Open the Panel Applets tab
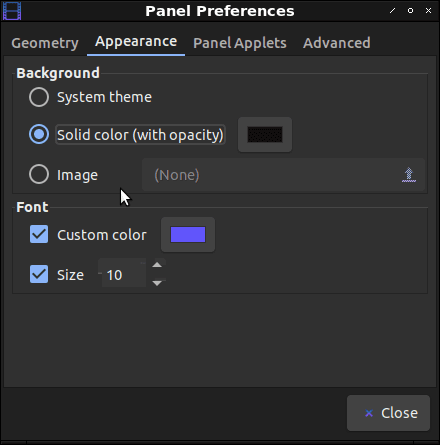The width and height of the screenshot is (440, 445). point(240,43)
